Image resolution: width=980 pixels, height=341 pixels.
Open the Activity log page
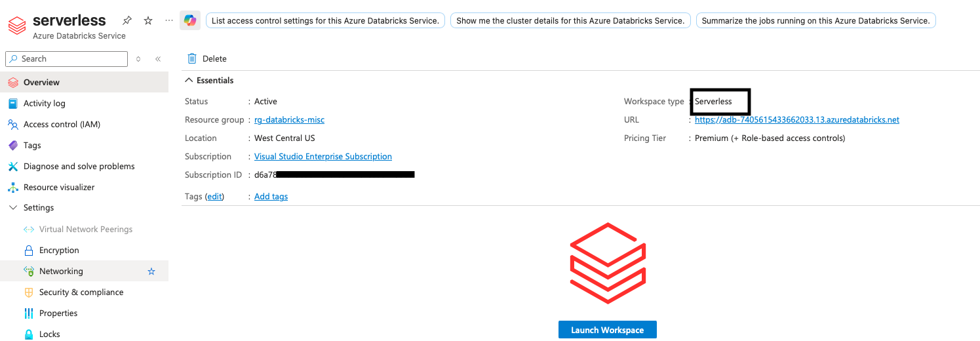pyautogui.click(x=84, y=104)
